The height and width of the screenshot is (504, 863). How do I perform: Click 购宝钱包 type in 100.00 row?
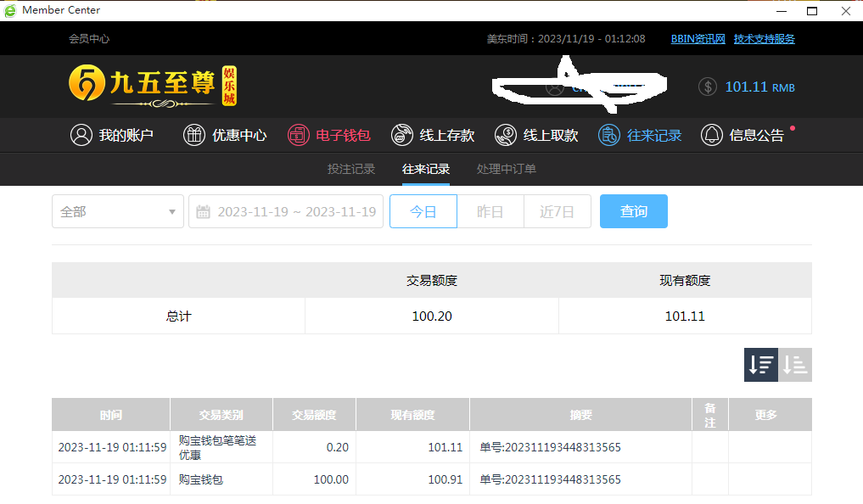pyautogui.click(x=201, y=479)
